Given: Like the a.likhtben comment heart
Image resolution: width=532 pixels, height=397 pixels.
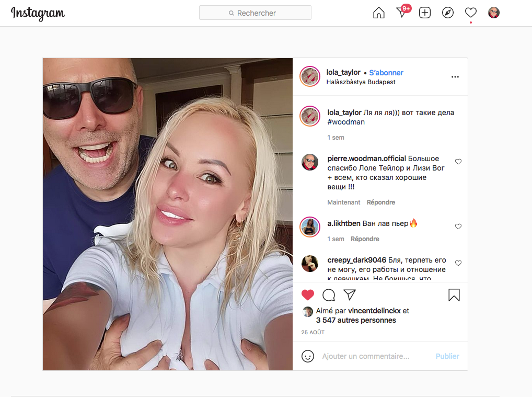Looking at the screenshot, I should (x=458, y=226).
